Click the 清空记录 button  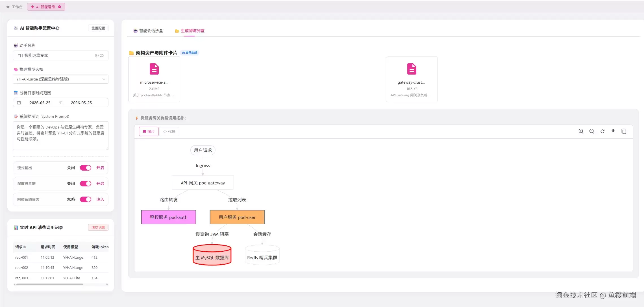pyautogui.click(x=98, y=228)
